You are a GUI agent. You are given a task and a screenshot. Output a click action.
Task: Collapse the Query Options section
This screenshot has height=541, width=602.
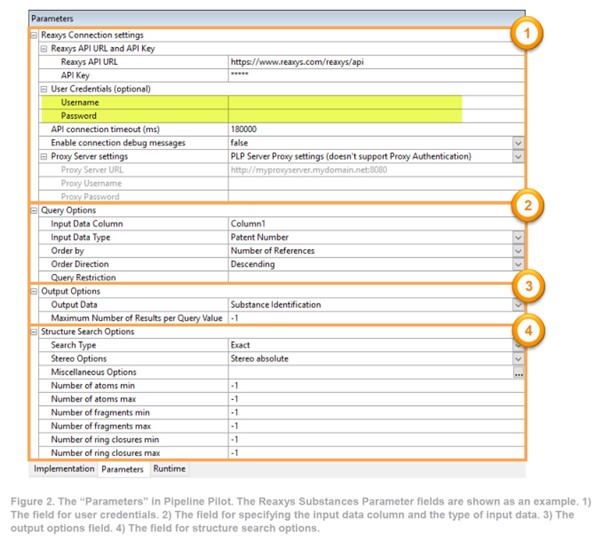point(34,210)
